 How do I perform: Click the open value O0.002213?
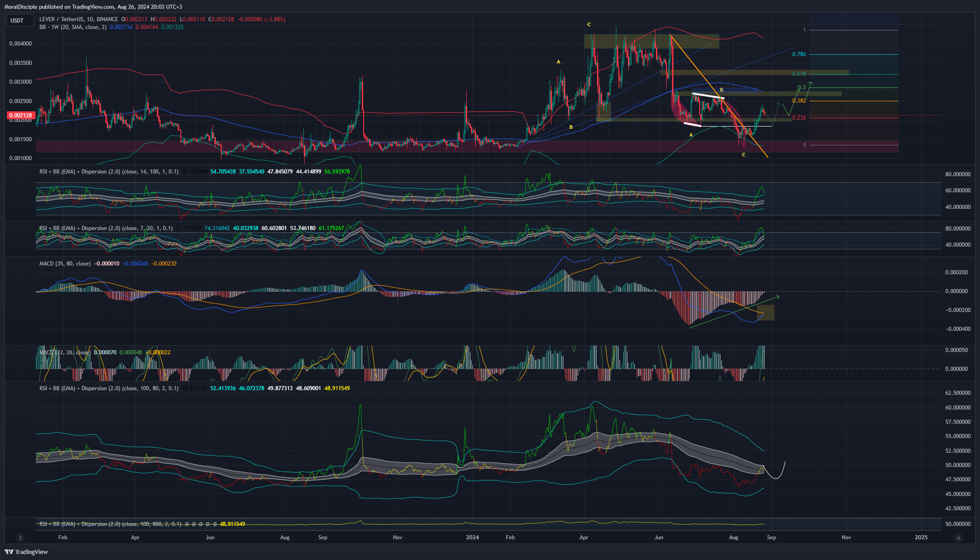point(134,19)
